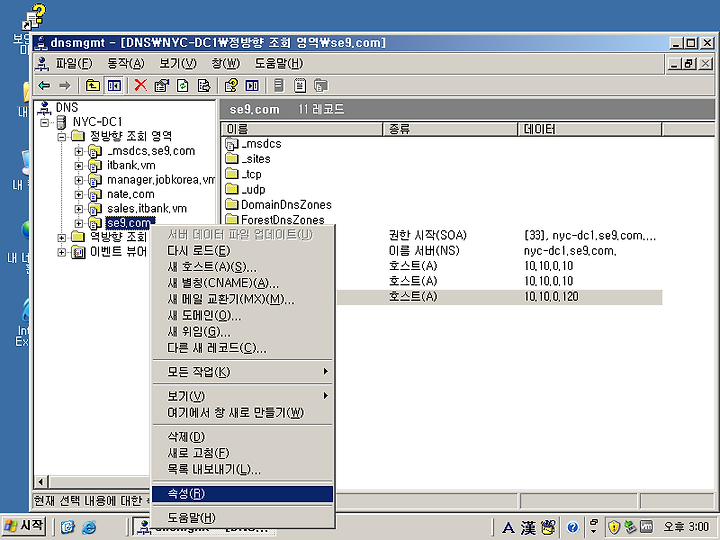Viewport: 720px width, 540px height.
Task: Expand the sales.itbank.vm zone
Action: pos(79,209)
